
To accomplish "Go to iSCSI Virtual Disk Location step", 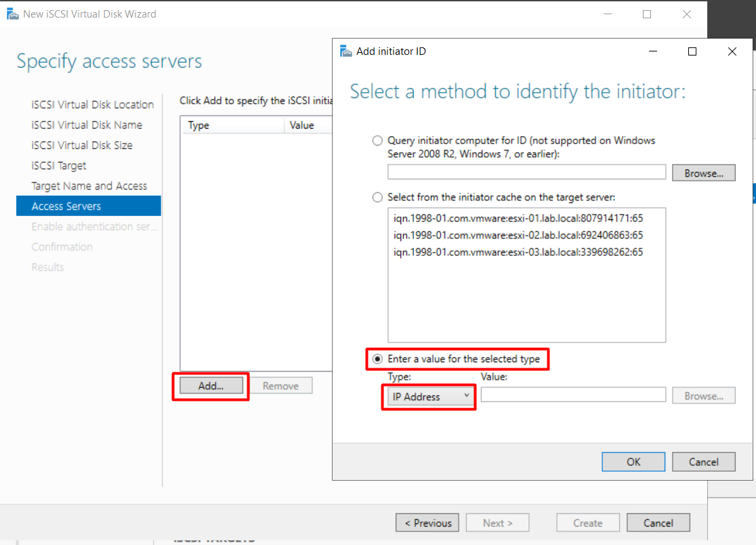I will (92, 104).
